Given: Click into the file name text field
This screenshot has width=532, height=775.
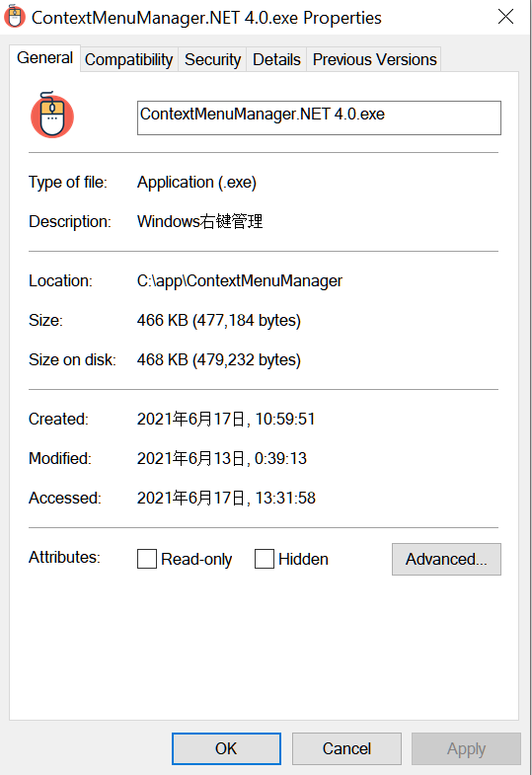Looking at the screenshot, I should (x=319, y=117).
